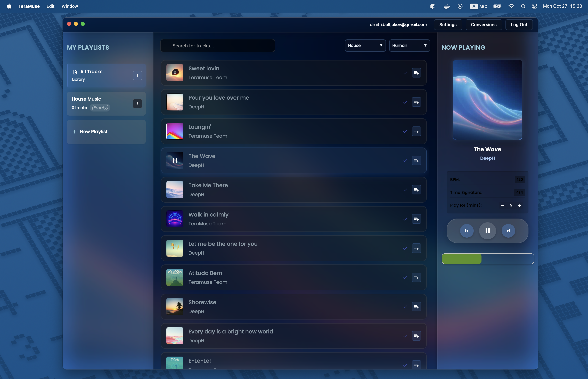Toggle the checkmark on "Pour you love over me"
This screenshot has width=588, height=379.
(405, 102)
